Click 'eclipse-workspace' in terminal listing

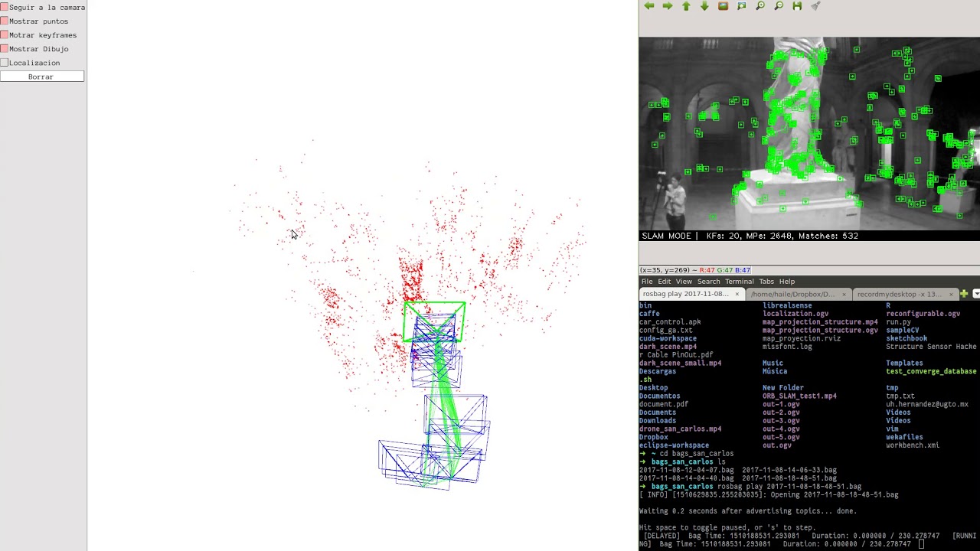coord(674,445)
